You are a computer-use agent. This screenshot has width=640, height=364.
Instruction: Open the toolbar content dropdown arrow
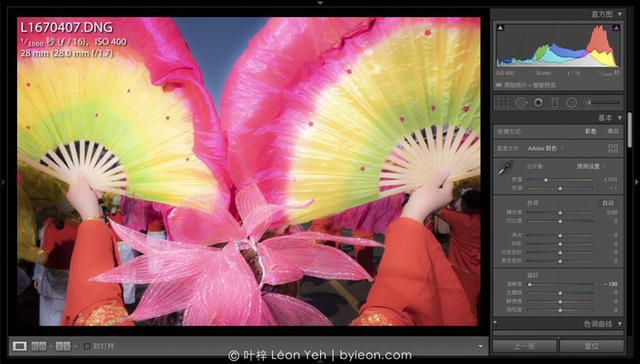tap(480, 347)
